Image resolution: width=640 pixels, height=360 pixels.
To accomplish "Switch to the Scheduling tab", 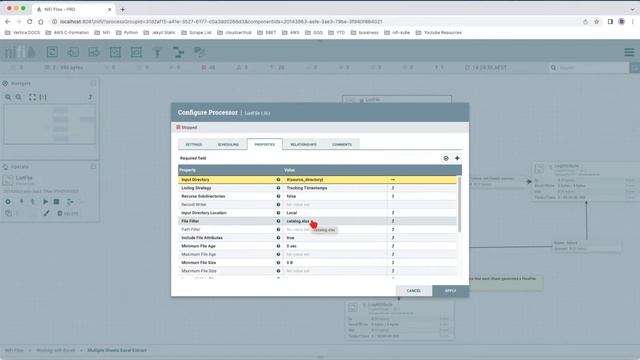I will point(228,144).
